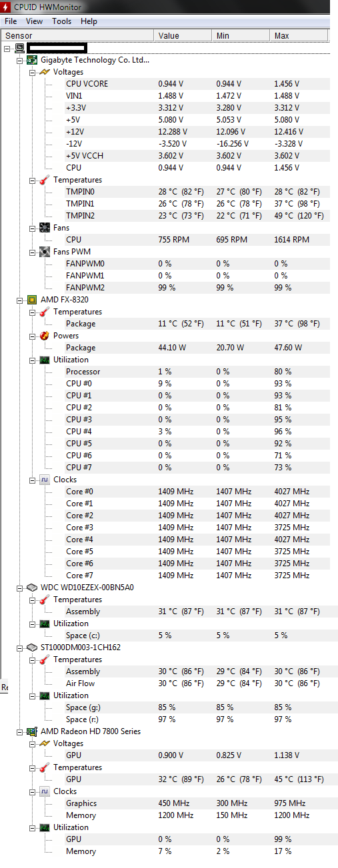
Task: Collapse the motherboard Temperatures group
Action: (x=31, y=180)
